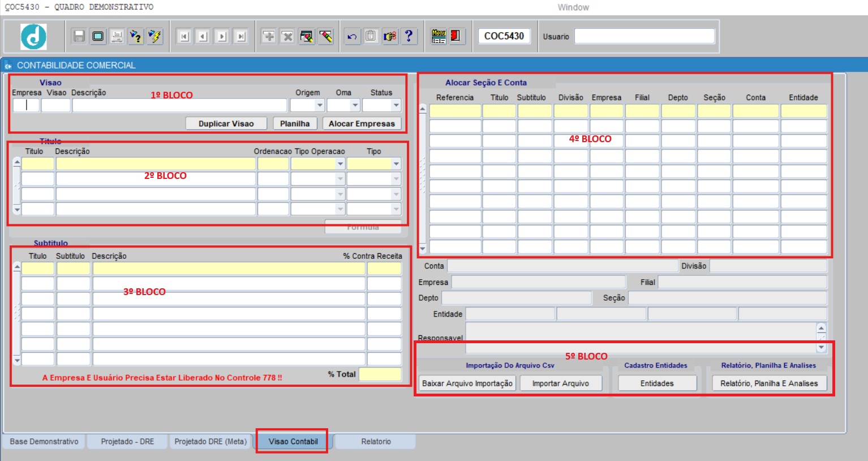
Task: Click scroll-down arrow of Alocar Seção grid
Action: 423,248
